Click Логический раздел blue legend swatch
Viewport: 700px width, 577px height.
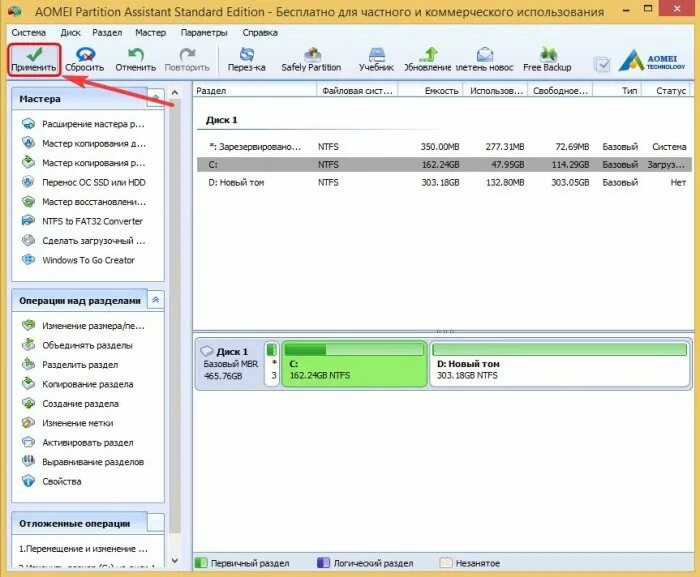coord(323,563)
